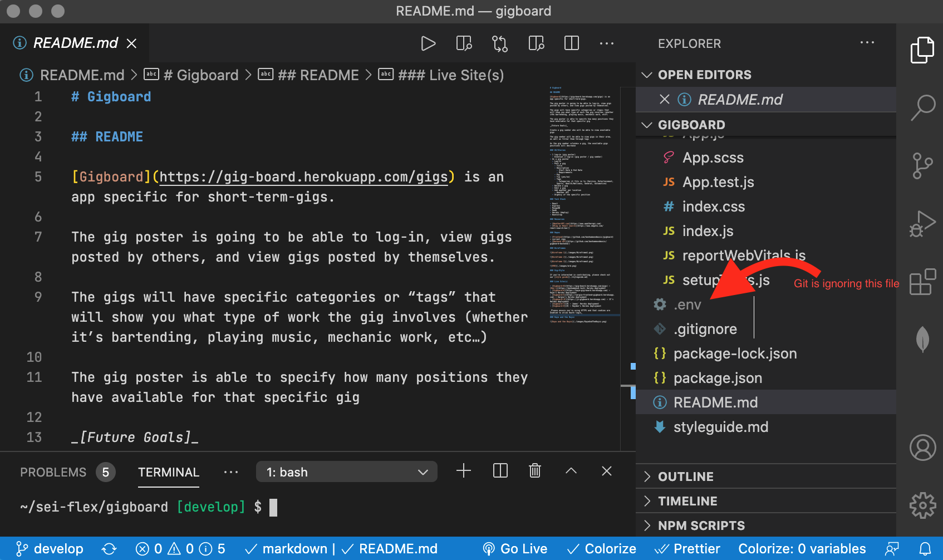
Task: Open notifications bell in status bar
Action: [925, 549]
